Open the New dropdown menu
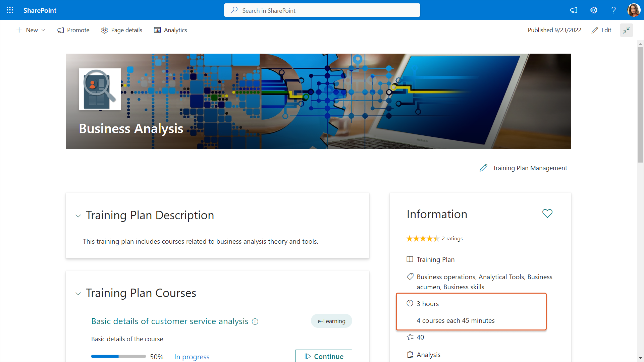Image resolution: width=644 pixels, height=362 pixels. click(31, 30)
